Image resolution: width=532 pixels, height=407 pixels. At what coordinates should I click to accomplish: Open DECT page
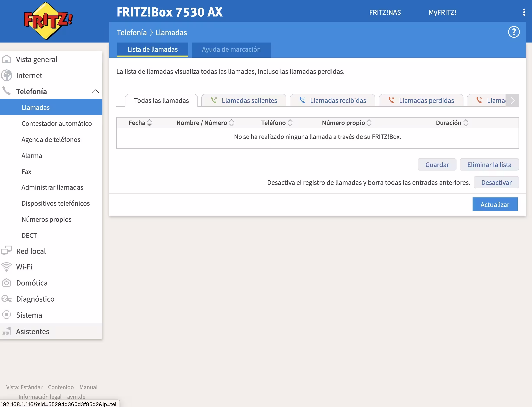pyautogui.click(x=29, y=235)
